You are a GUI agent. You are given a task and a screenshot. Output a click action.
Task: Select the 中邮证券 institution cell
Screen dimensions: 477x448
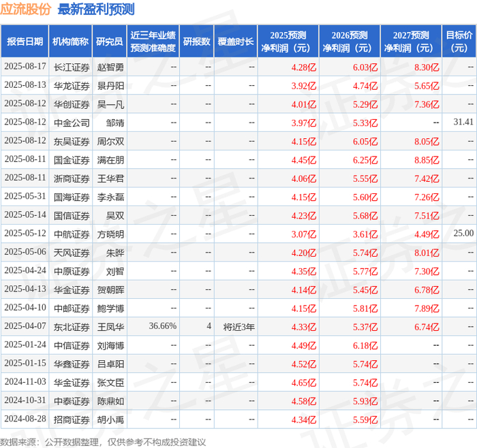(x=72, y=308)
